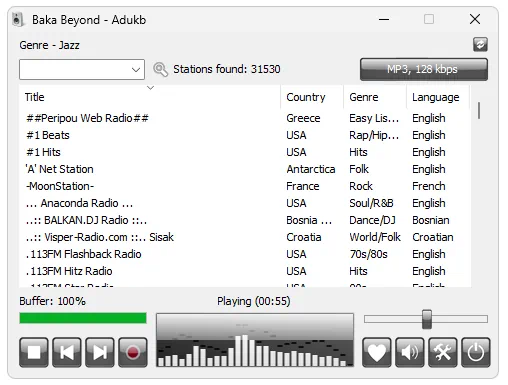Image resolution: width=508 pixels, height=385 pixels.
Task: Click the Stations found: 31530 label
Action: click(227, 69)
